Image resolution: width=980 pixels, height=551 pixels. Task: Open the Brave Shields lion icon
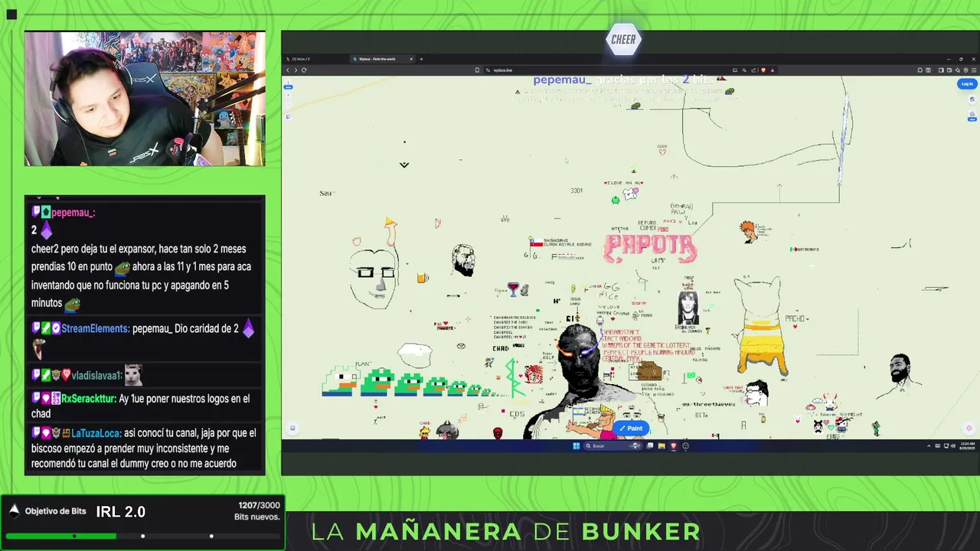(x=763, y=70)
